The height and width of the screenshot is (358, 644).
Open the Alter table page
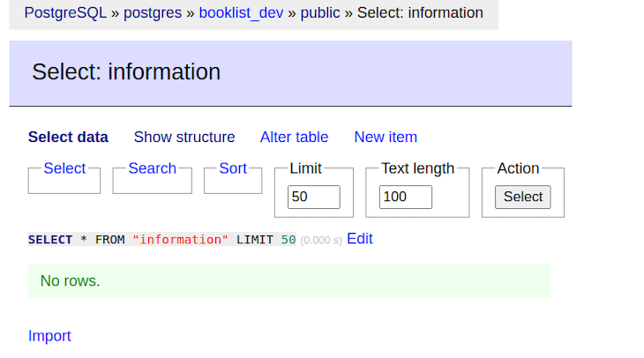294,137
